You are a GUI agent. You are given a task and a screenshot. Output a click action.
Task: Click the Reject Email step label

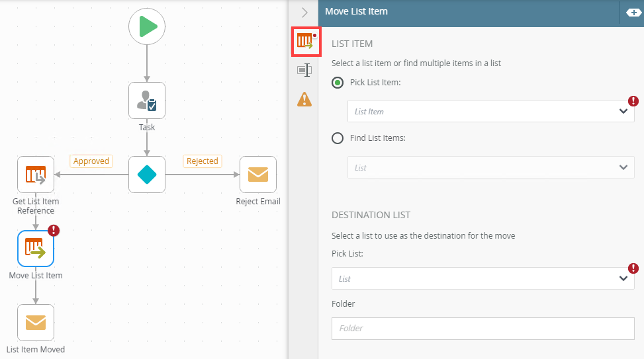pos(258,202)
